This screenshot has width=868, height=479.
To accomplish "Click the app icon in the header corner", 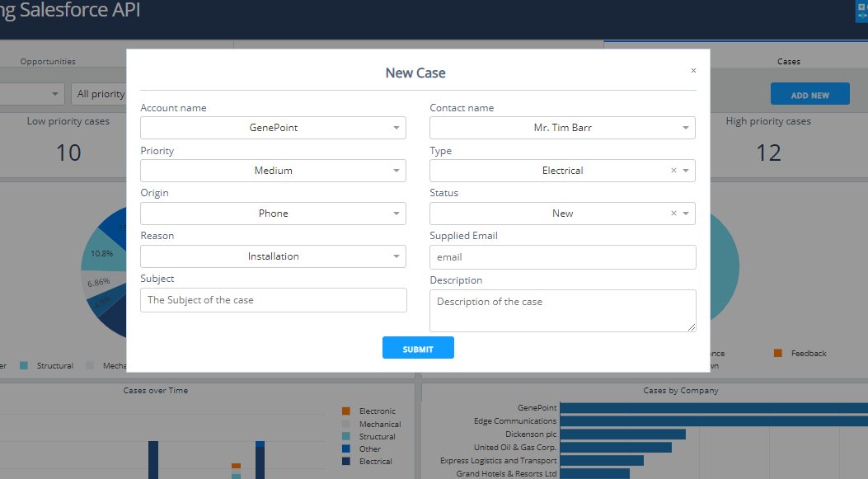I will (x=862, y=11).
